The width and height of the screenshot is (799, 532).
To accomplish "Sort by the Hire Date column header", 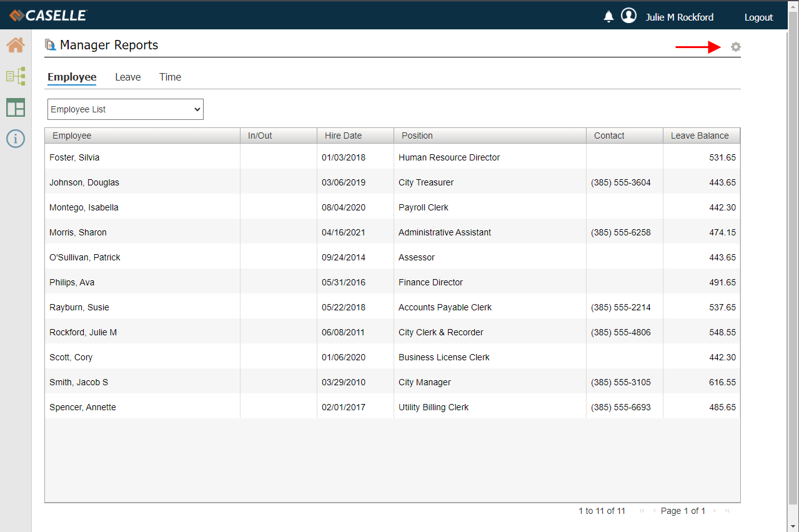I will (343, 135).
